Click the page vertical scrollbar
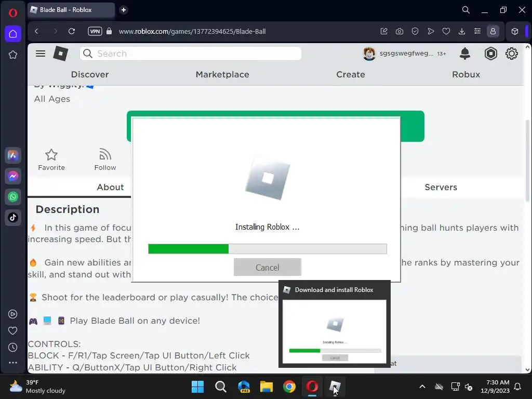This screenshot has height=399, width=532. (x=527, y=160)
